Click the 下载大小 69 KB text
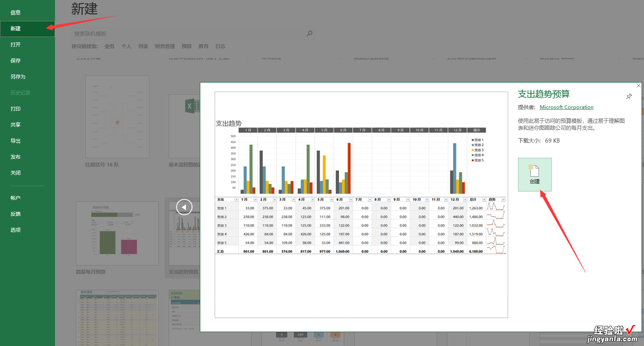The width and height of the screenshot is (644, 346). 539,141
